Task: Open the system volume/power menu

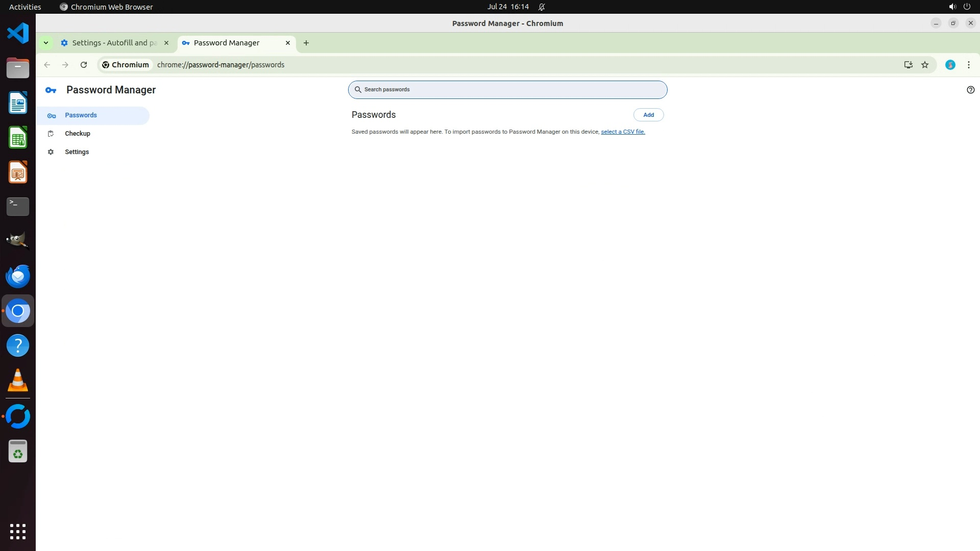Action: click(959, 7)
